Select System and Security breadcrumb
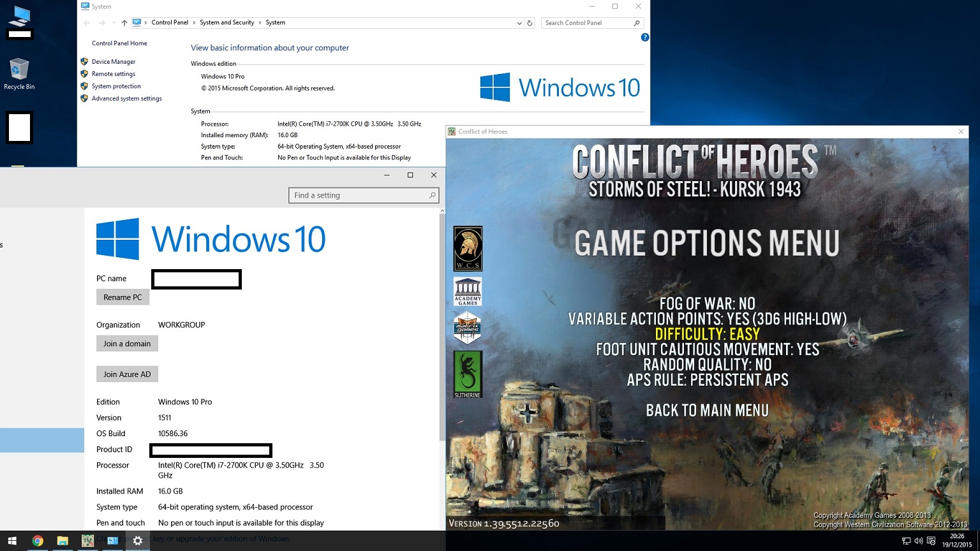Image resolution: width=980 pixels, height=551 pixels. point(227,22)
